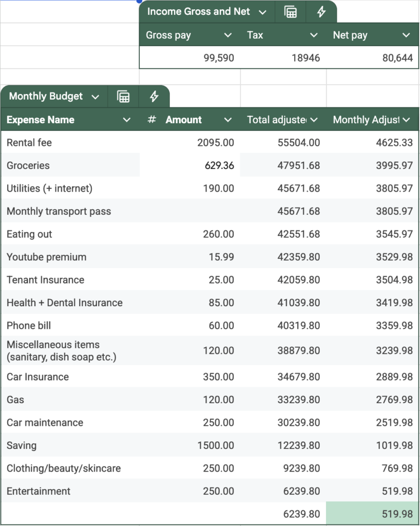Open Total adjusted column dropdown
Viewport: 420px width, 526px height.
(314, 120)
